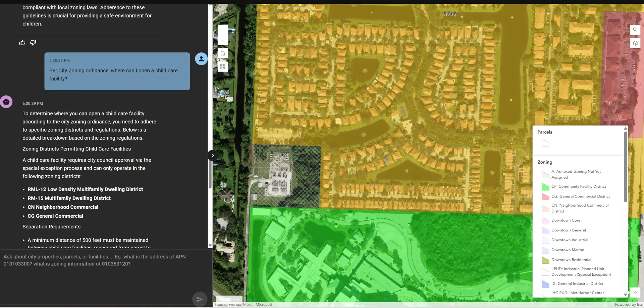Click the zoom in plus icon

coord(222,30)
